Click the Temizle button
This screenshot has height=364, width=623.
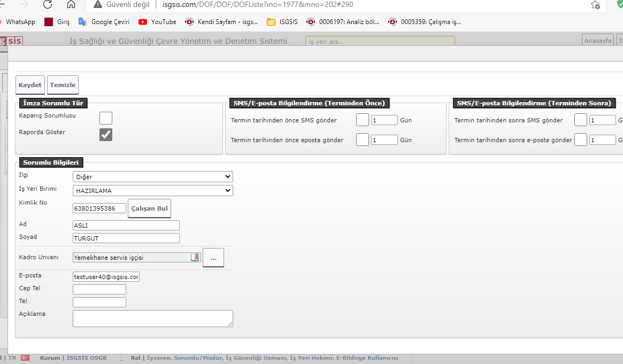pos(63,85)
